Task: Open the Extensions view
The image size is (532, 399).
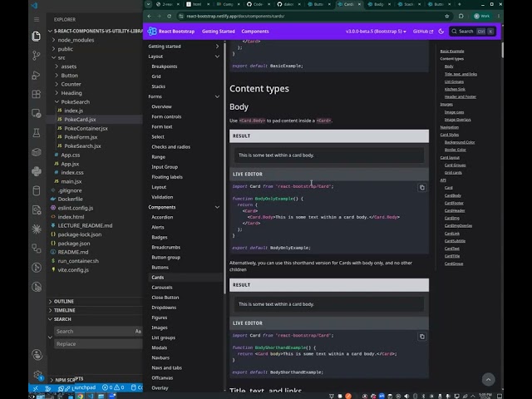Action: tap(37, 94)
